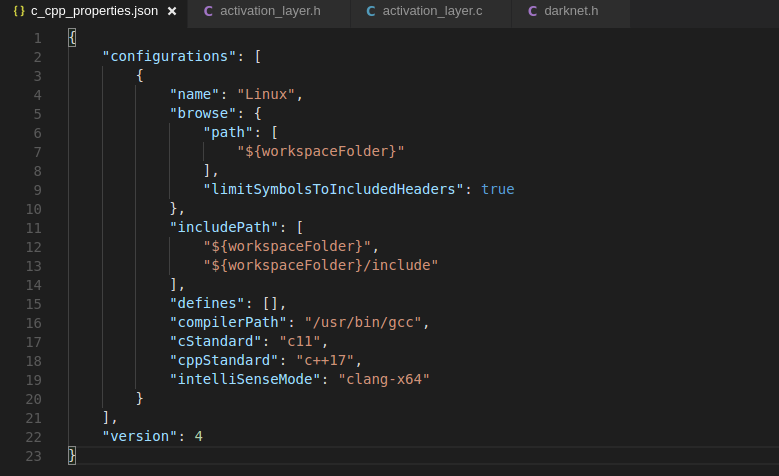Click line number 11 in the gutter
This screenshot has width=779, height=476.
click(x=34, y=228)
